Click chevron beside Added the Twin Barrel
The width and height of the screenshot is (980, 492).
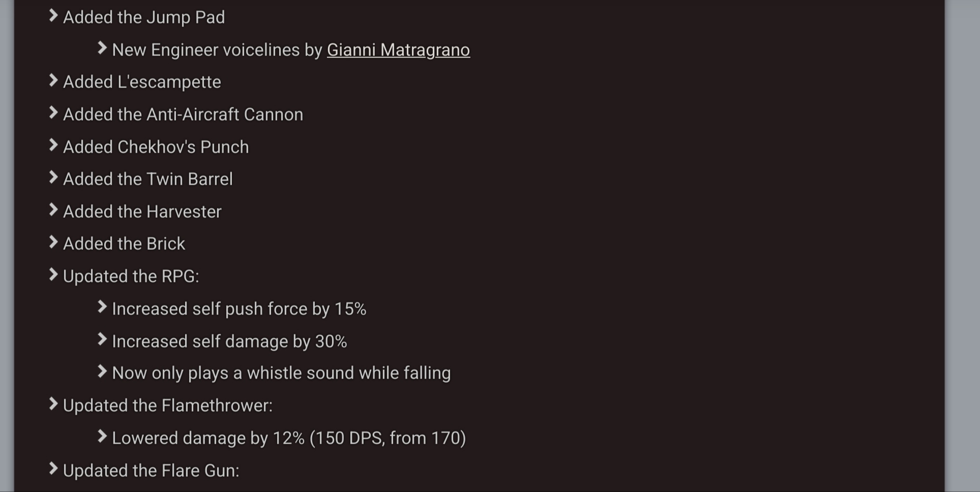(53, 178)
